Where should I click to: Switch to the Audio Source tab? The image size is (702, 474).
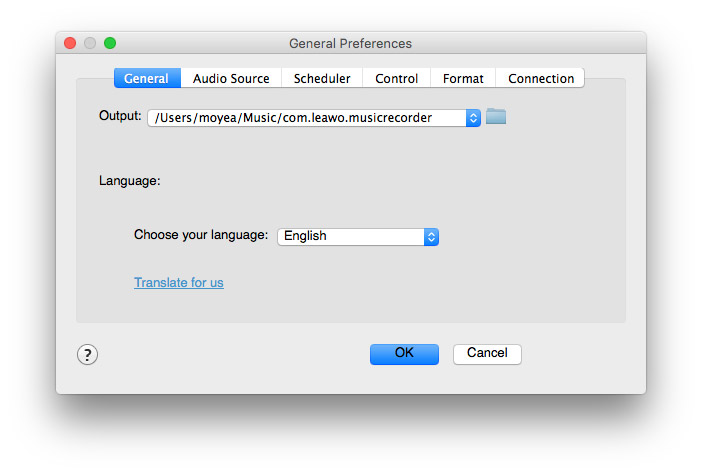point(231,78)
